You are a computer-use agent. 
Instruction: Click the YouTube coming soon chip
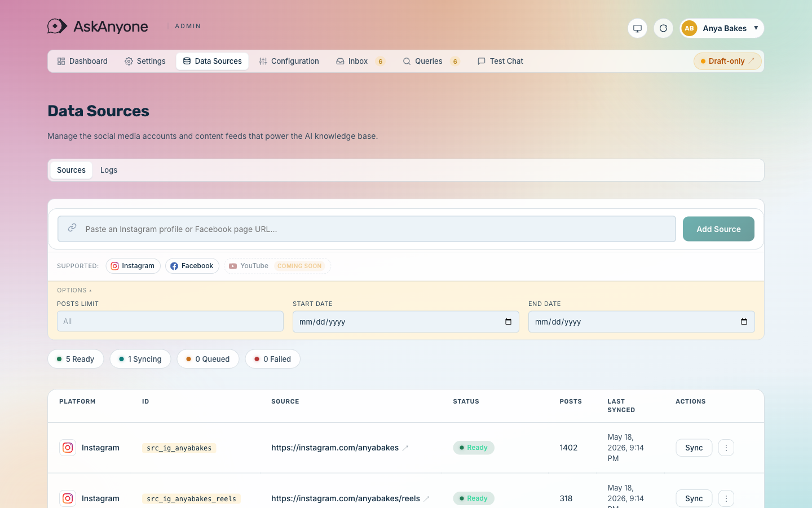(x=277, y=266)
